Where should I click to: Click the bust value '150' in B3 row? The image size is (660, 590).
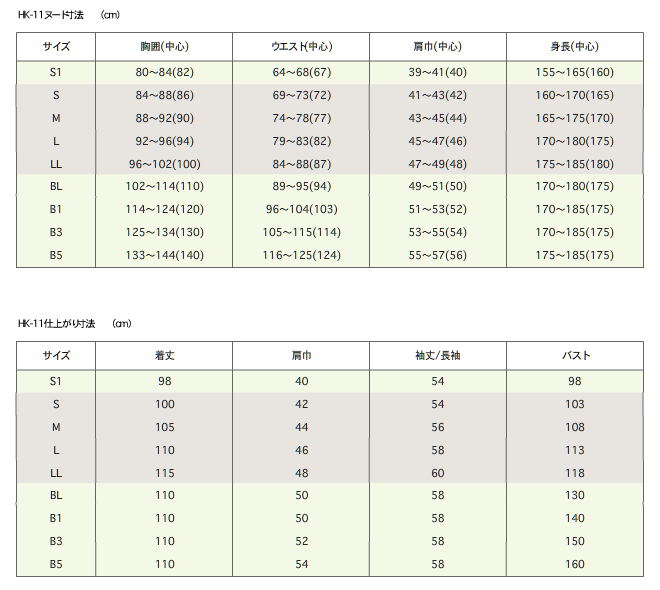pos(575,541)
